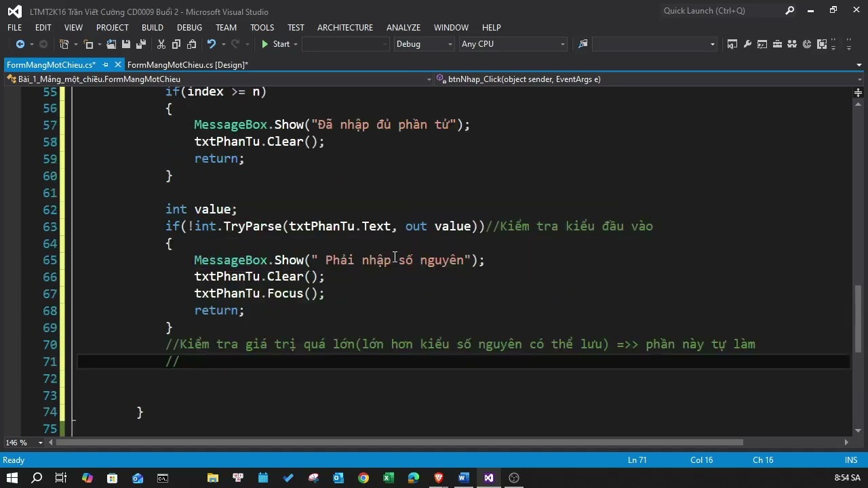
Task: Click the Quick Launch magnifier icon
Action: click(789, 11)
